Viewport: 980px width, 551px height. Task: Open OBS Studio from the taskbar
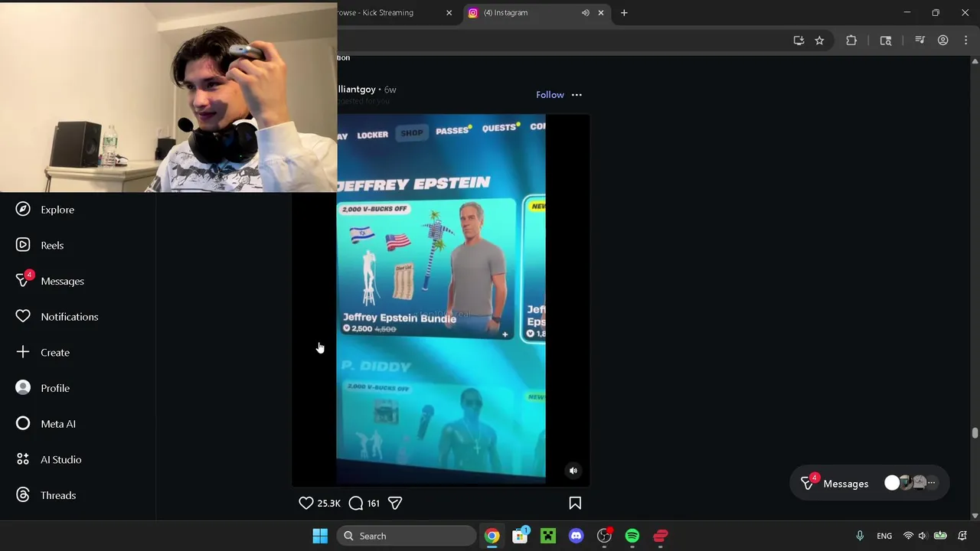tap(604, 536)
